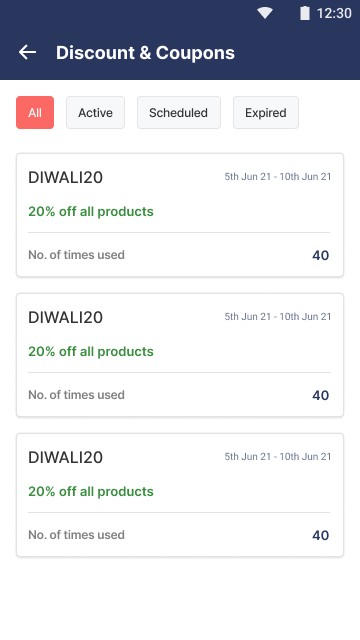Image resolution: width=360 pixels, height=640 pixels.
Task: Switch to the Scheduled filter
Action: click(x=179, y=113)
